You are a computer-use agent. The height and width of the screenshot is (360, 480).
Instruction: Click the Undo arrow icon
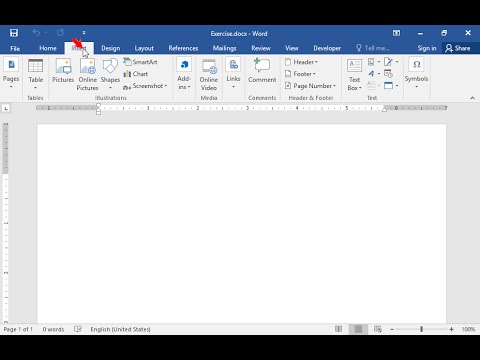click(x=36, y=32)
